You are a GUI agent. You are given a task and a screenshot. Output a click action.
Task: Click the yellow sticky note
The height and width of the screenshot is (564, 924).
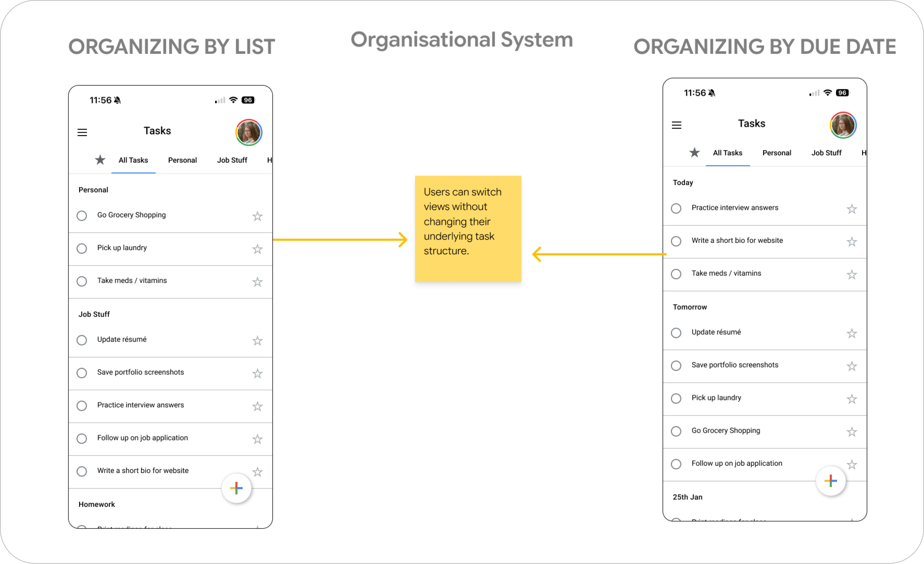(468, 228)
